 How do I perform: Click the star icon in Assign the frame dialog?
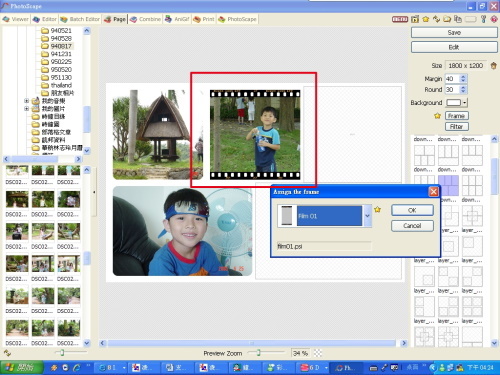pyautogui.click(x=377, y=209)
